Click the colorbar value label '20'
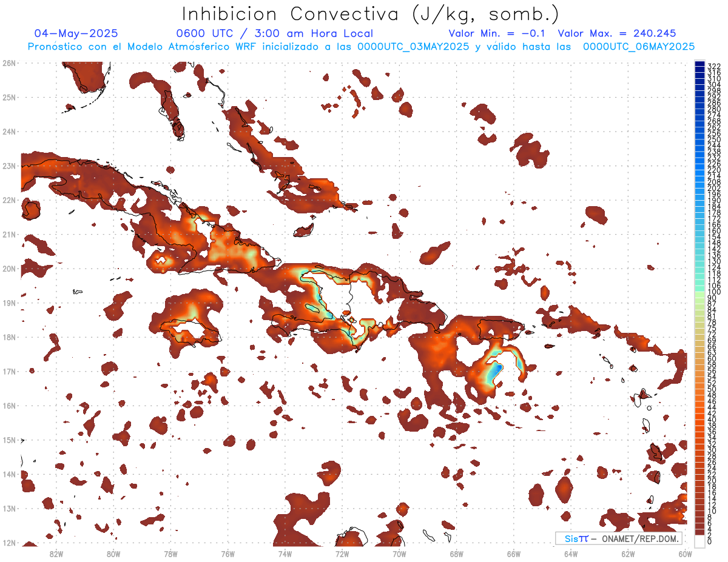This screenshot has width=728, height=562. point(712,480)
